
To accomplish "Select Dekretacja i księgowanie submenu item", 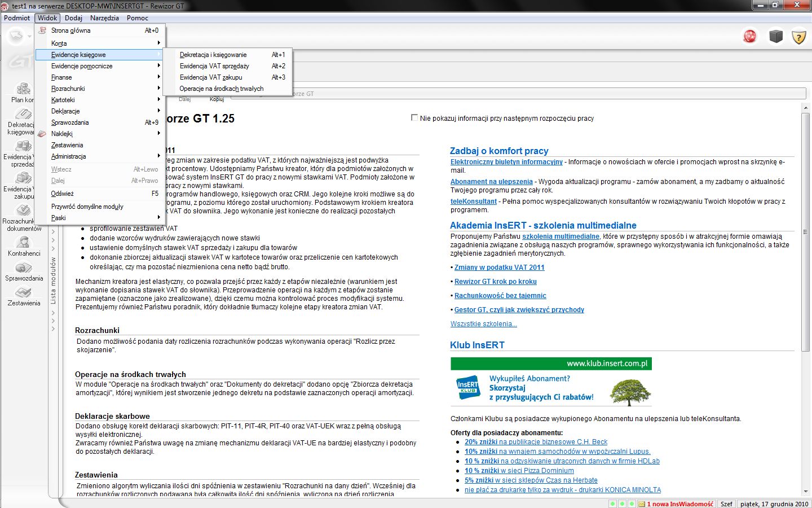I will 228,55.
